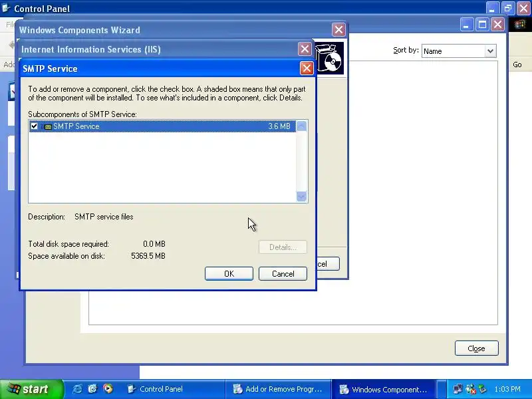
Task: Close the Control Panel window
Action: (x=523, y=9)
